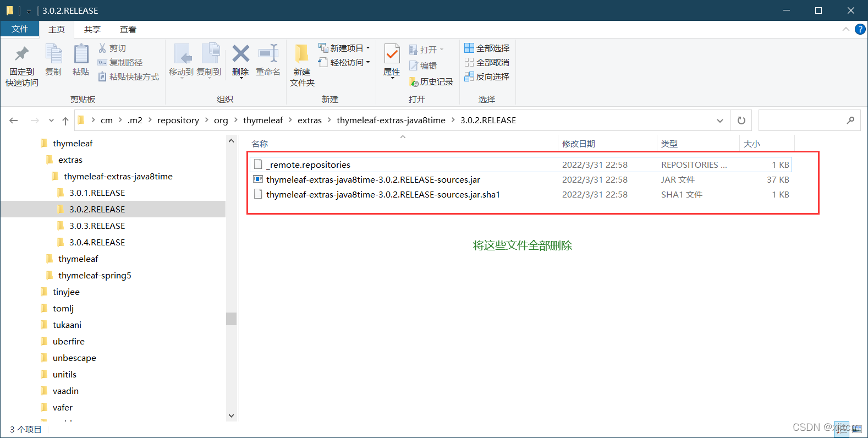Click 'org' breadcrumb segment
Viewport: 868px width, 438px height.
(x=221, y=121)
